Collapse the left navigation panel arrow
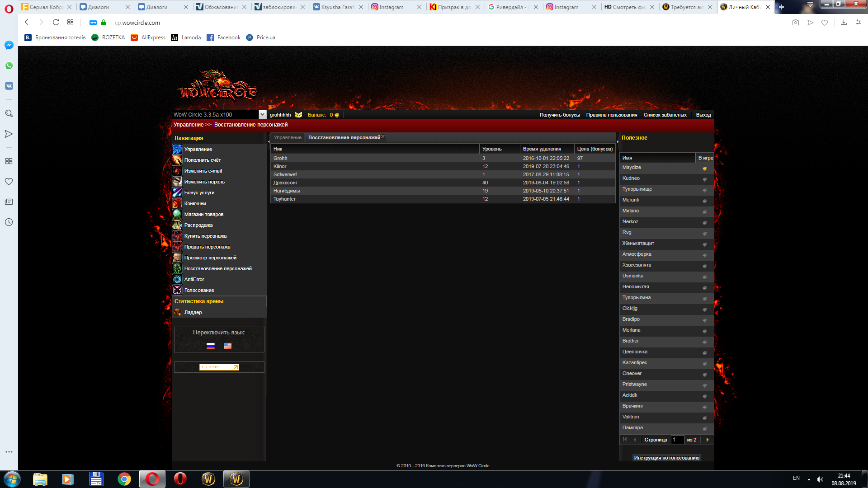 click(x=269, y=141)
